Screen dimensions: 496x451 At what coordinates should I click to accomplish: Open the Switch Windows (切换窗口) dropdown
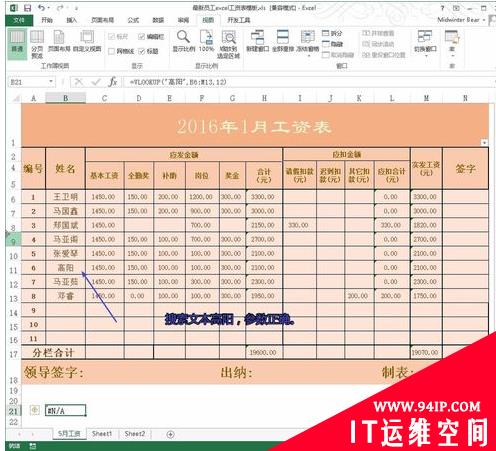click(425, 43)
